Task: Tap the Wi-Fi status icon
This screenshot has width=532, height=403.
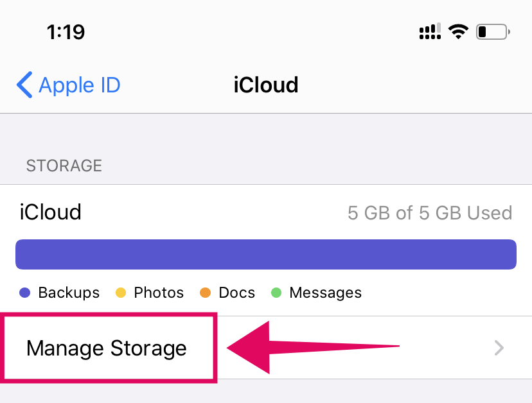Action: coord(457,30)
